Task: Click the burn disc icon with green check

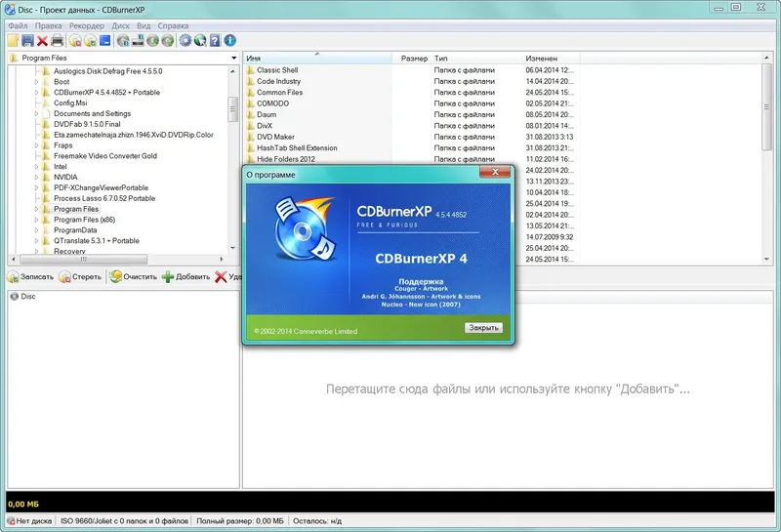Action: (90, 41)
